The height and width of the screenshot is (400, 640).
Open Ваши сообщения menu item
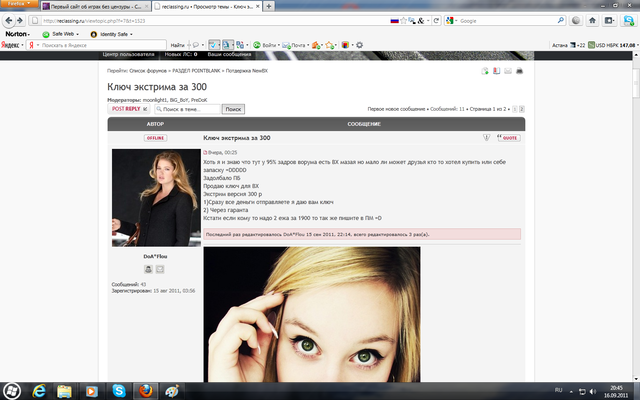(x=229, y=54)
